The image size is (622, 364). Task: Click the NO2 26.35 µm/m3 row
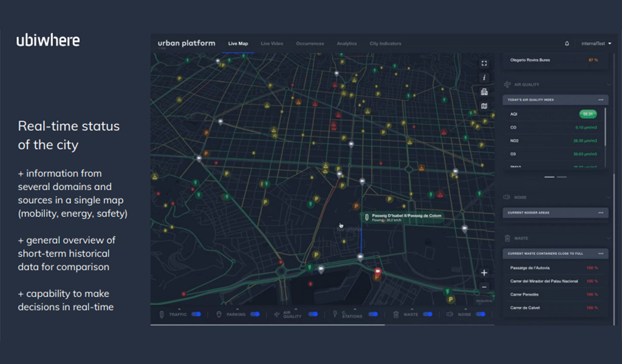pyautogui.click(x=553, y=141)
